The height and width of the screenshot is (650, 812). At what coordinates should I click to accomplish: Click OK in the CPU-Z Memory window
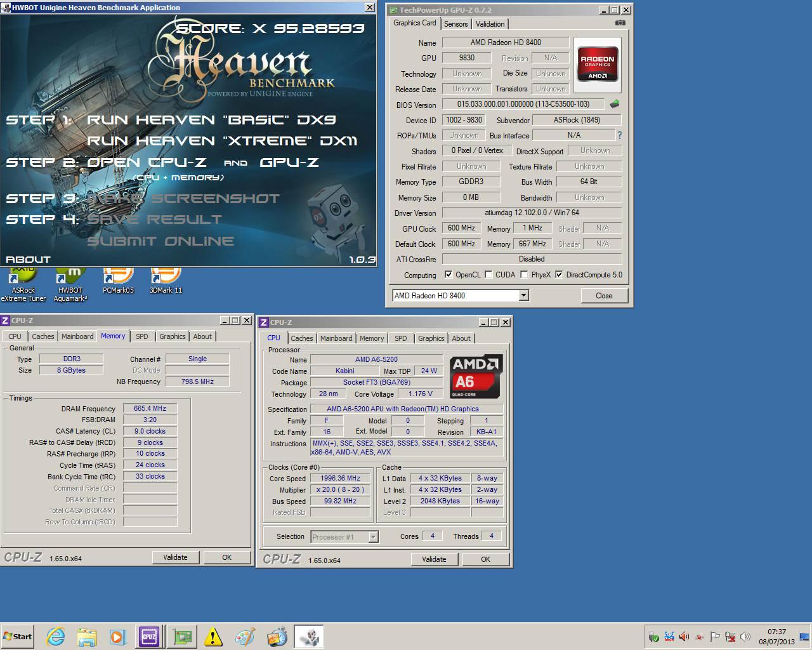coord(226,557)
